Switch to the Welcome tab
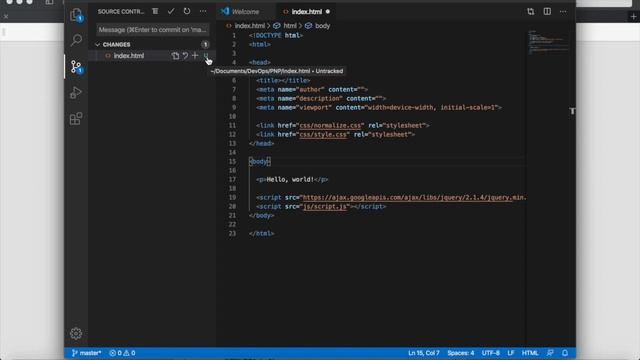This screenshot has width=640, height=360. pos(245,12)
